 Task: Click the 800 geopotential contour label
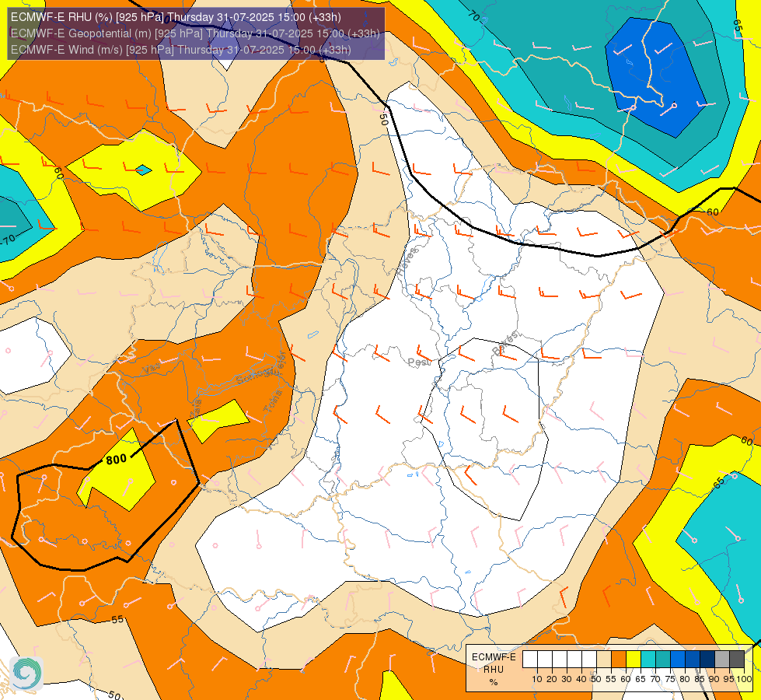(x=116, y=459)
